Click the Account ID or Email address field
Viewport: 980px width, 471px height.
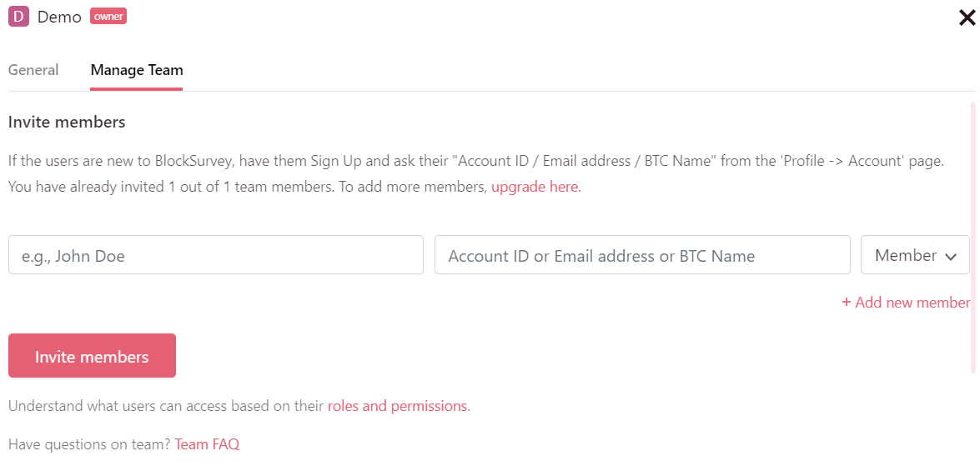pyautogui.click(x=642, y=255)
